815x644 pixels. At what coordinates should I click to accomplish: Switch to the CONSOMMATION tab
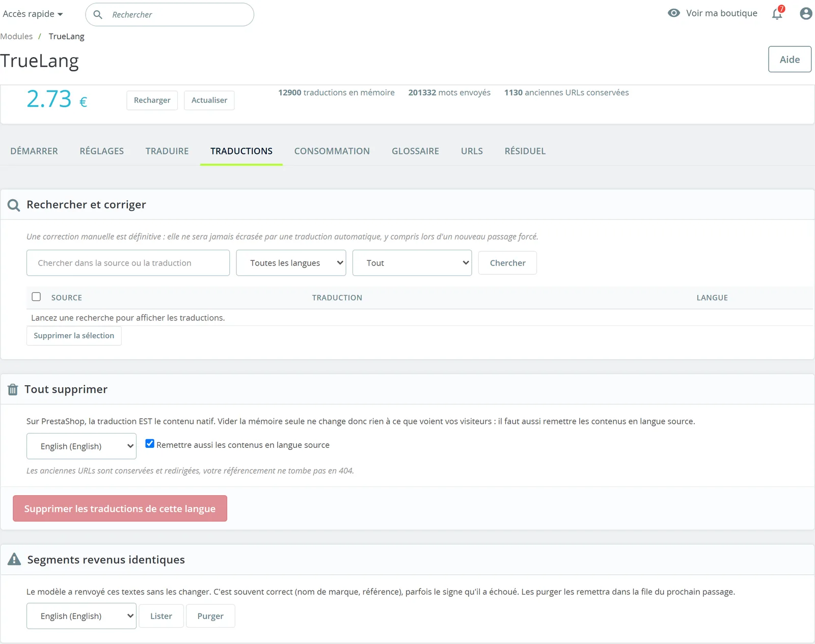332,151
